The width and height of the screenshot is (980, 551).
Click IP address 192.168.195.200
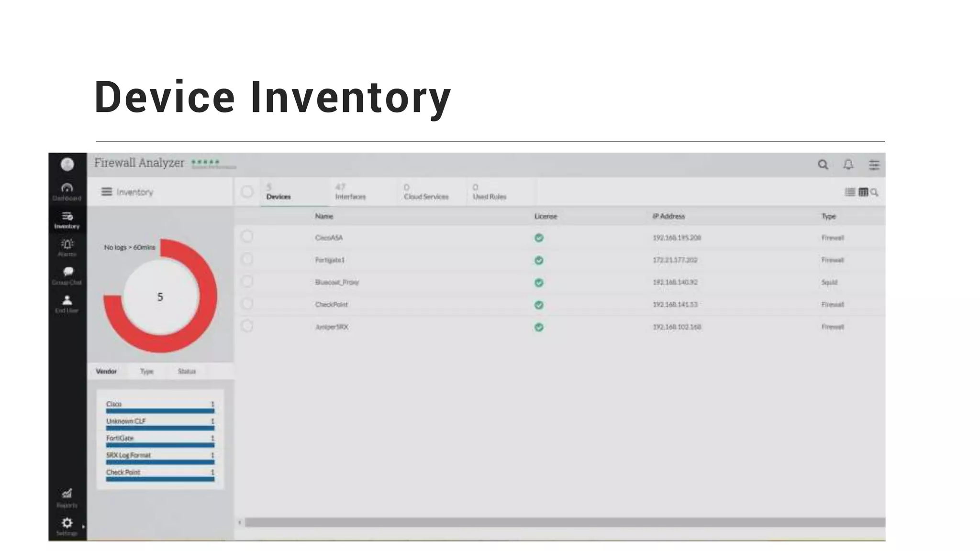[677, 238]
